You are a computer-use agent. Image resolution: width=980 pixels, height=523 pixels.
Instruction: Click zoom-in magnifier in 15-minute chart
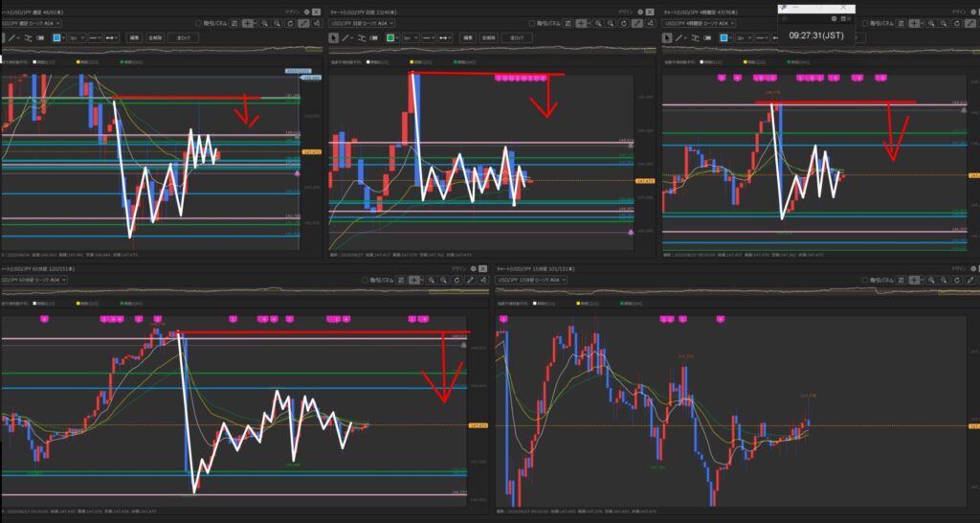click(x=931, y=280)
